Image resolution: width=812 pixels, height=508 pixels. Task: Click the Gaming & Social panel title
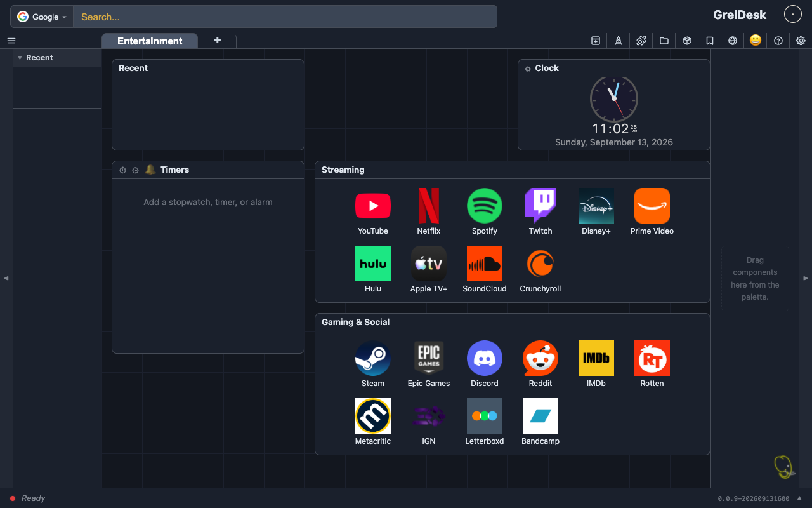point(356,322)
